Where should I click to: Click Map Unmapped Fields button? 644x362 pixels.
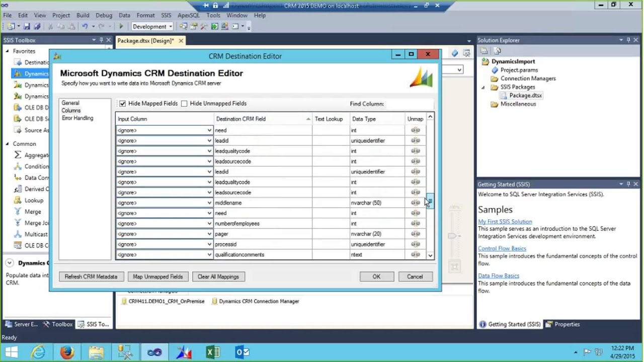158,277
